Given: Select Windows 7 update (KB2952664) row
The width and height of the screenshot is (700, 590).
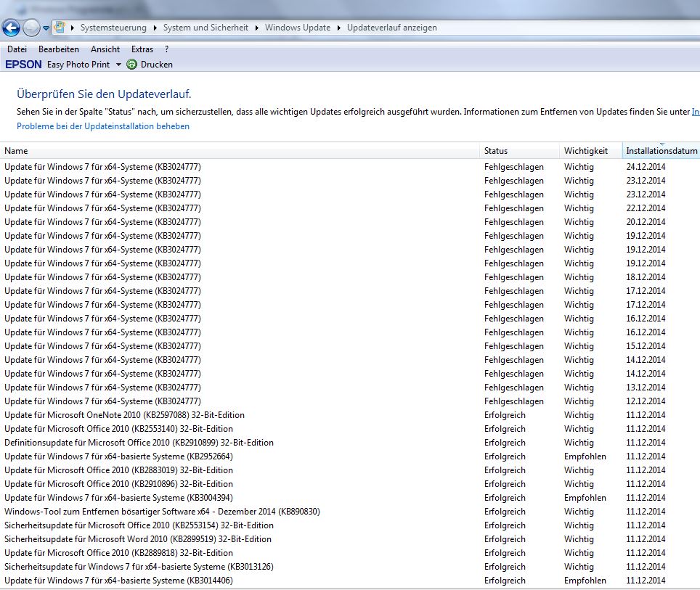Looking at the screenshot, I should pos(350,456).
